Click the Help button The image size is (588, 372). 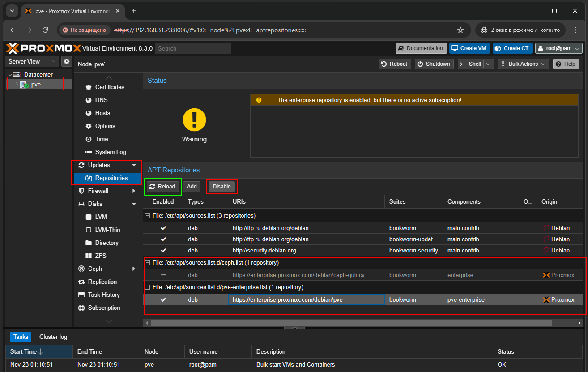click(x=566, y=64)
